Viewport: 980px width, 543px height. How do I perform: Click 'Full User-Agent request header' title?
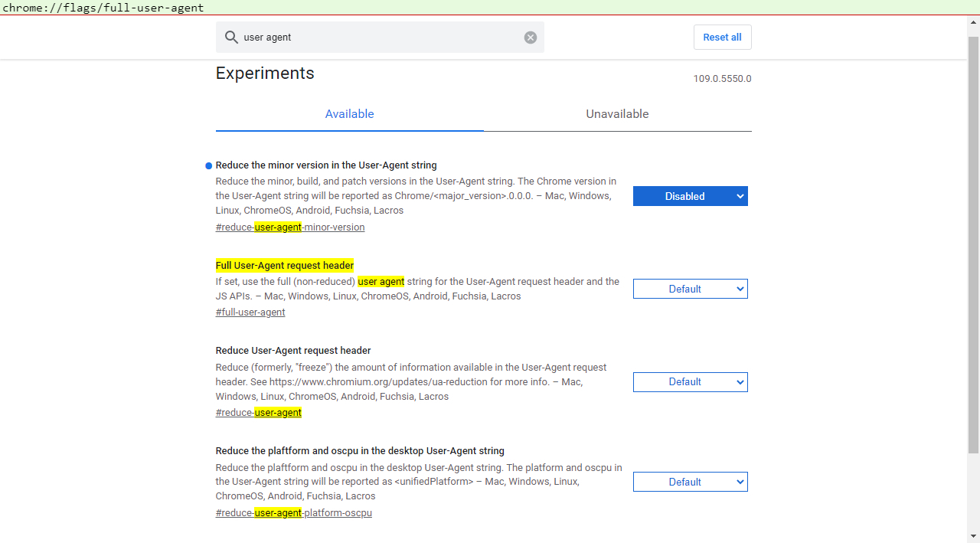[285, 266]
